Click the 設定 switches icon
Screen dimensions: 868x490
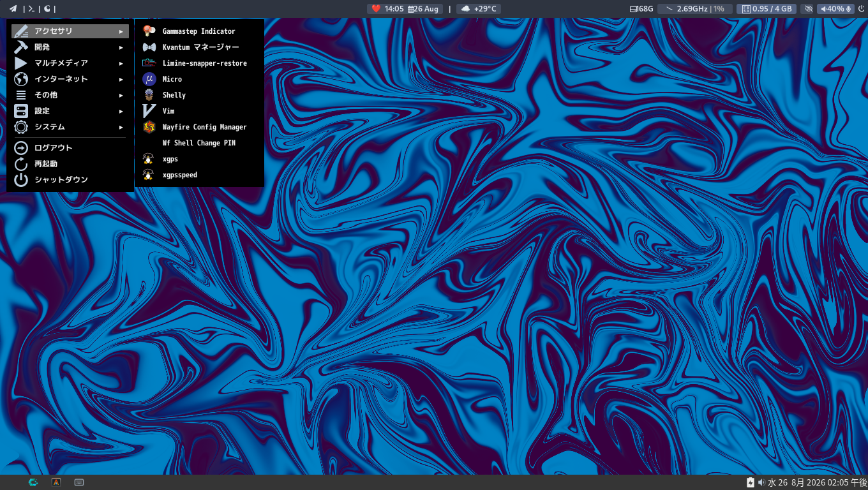pyautogui.click(x=21, y=111)
